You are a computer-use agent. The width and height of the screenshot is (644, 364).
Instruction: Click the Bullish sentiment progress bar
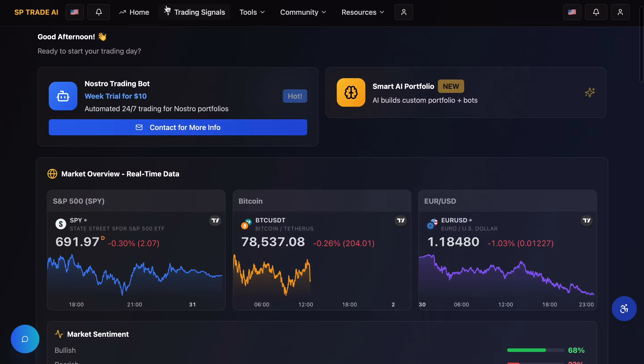coord(535,350)
